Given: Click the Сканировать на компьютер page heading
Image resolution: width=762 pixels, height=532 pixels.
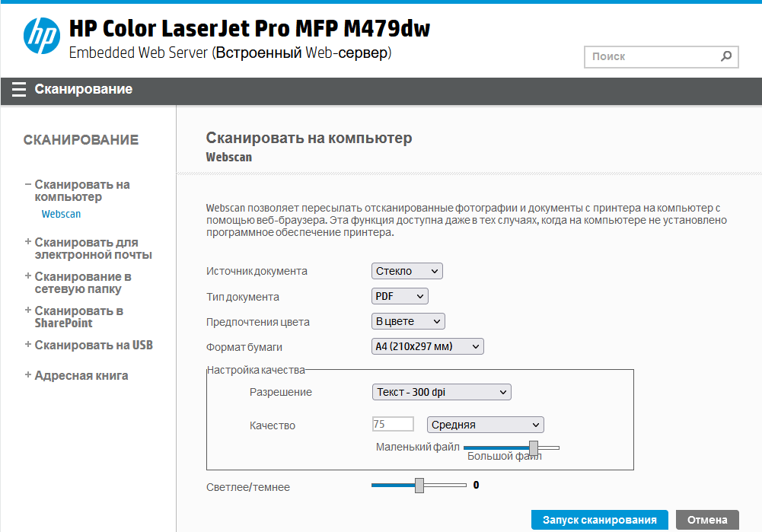Looking at the screenshot, I should click(x=309, y=138).
